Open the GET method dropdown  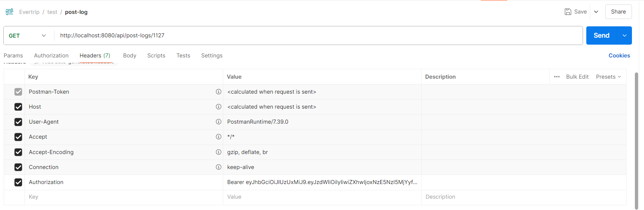point(28,35)
